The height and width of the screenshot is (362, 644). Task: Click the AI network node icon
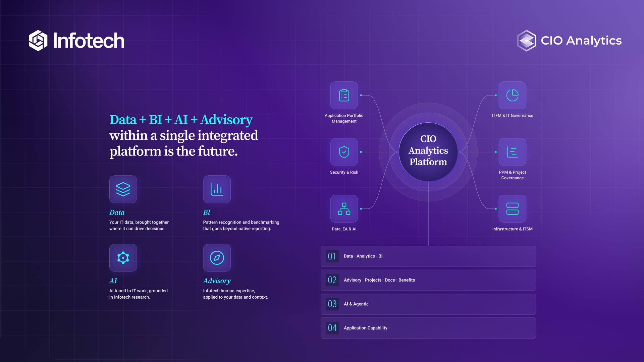(x=123, y=258)
